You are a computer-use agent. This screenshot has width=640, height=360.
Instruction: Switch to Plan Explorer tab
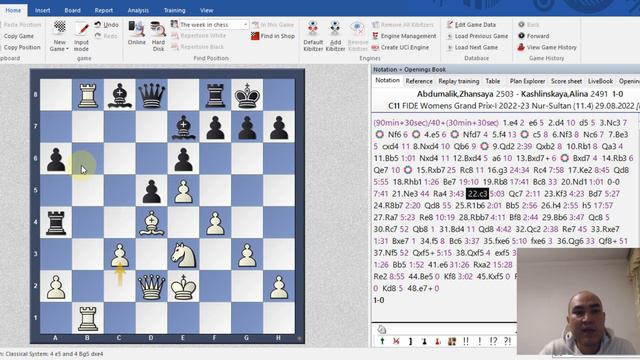tap(527, 81)
